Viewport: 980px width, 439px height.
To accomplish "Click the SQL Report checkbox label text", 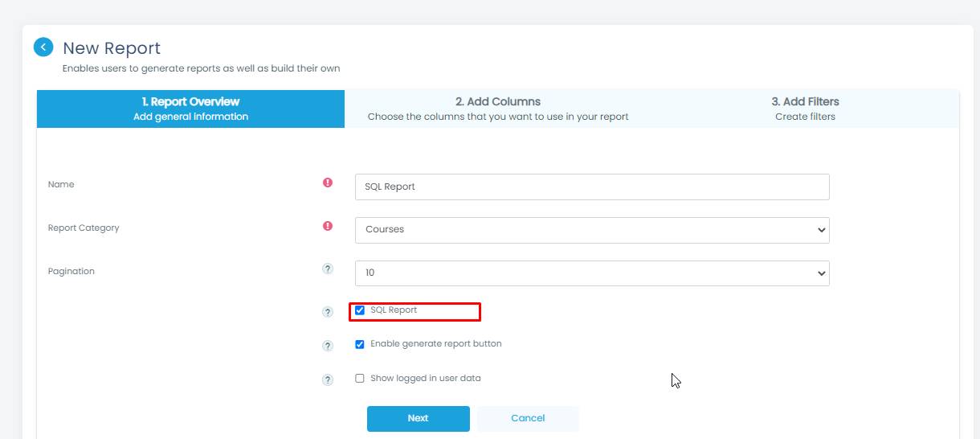I will coord(394,310).
